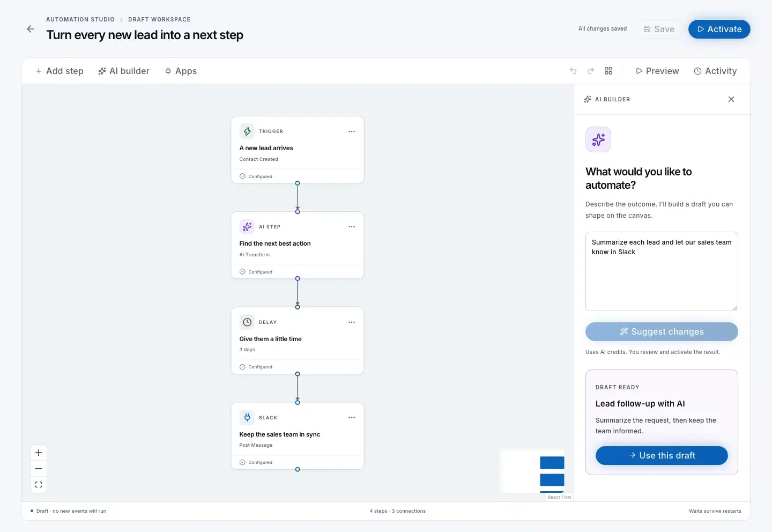Select the 'A new lead arrives' node title
Image resolution: width=772 pixels, height=532 pixels.
point(266,148)
